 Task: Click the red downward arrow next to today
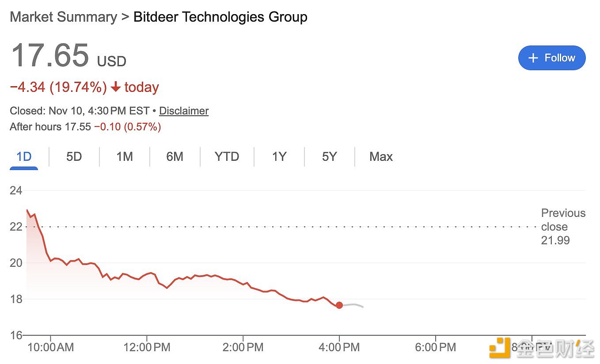point(116,87)
